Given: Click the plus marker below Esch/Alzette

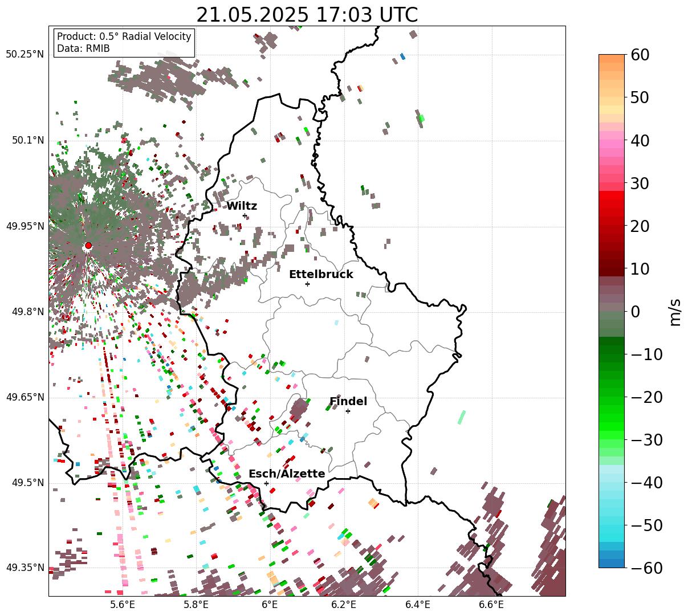Looking at the screenshot, I should 266,483.
